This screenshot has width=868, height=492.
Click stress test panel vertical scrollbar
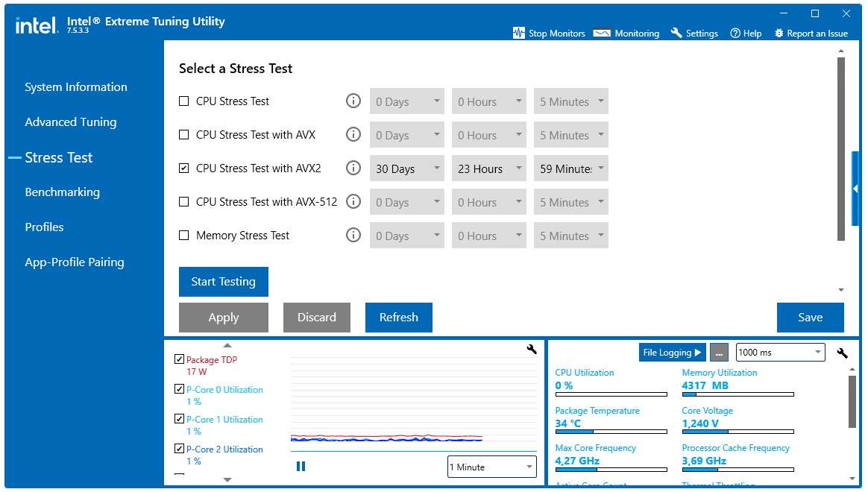(841, 149)
